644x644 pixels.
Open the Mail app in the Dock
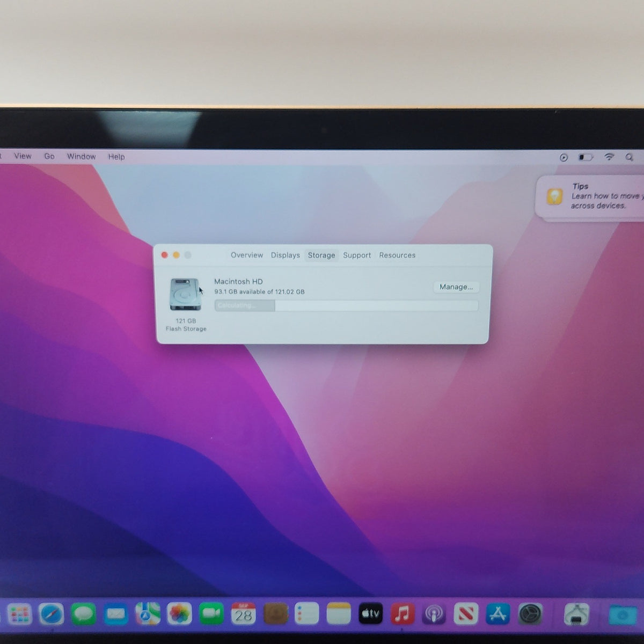(x=115, y=614)
